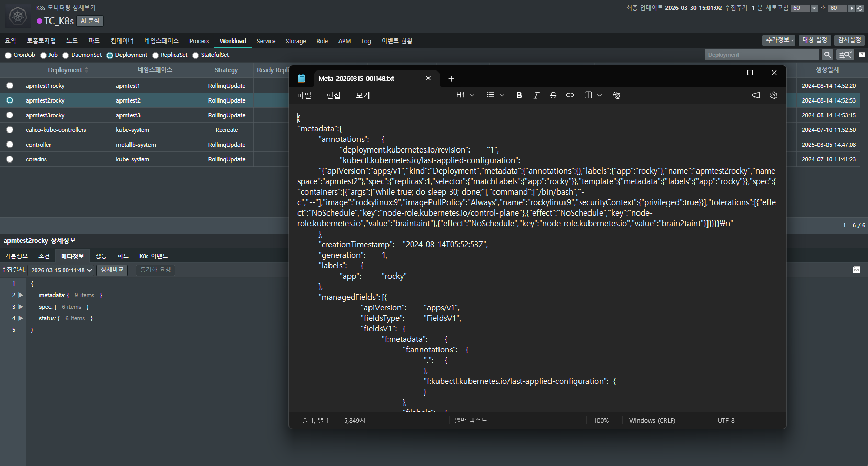Apply italic formatting in Notepad toolbar
The image size is (868, 466).
point(536,95)
